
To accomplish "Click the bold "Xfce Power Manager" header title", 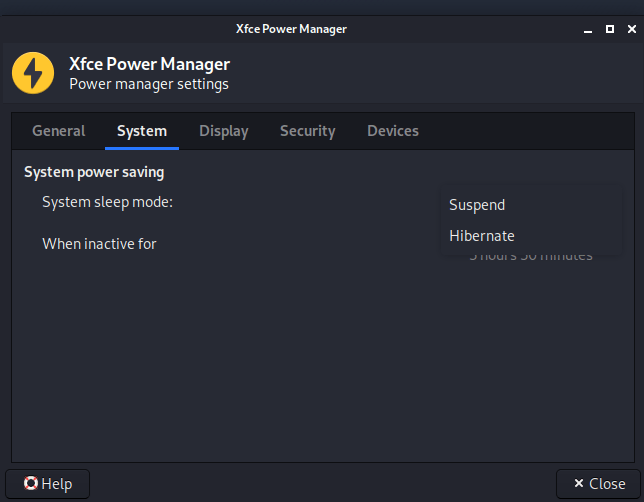I will pos(149,64).
